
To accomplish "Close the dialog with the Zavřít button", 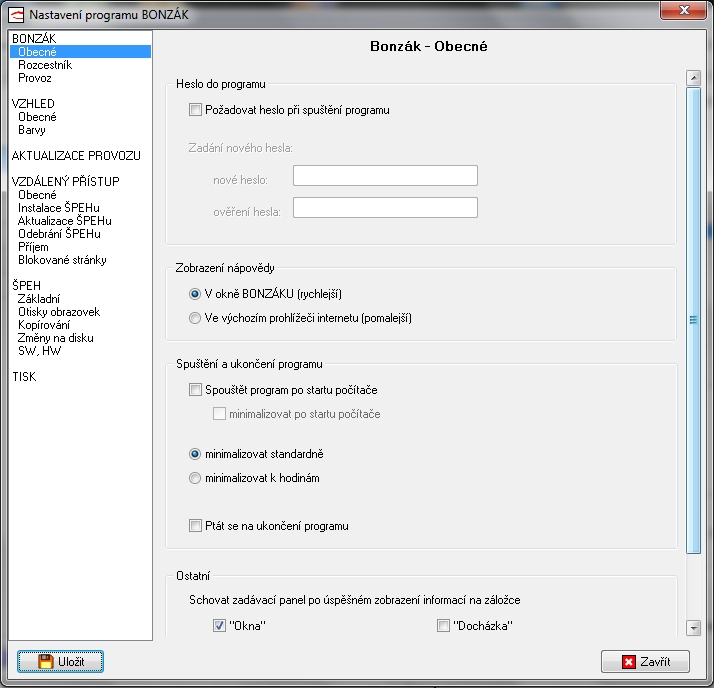I will (x=645, y=661).
